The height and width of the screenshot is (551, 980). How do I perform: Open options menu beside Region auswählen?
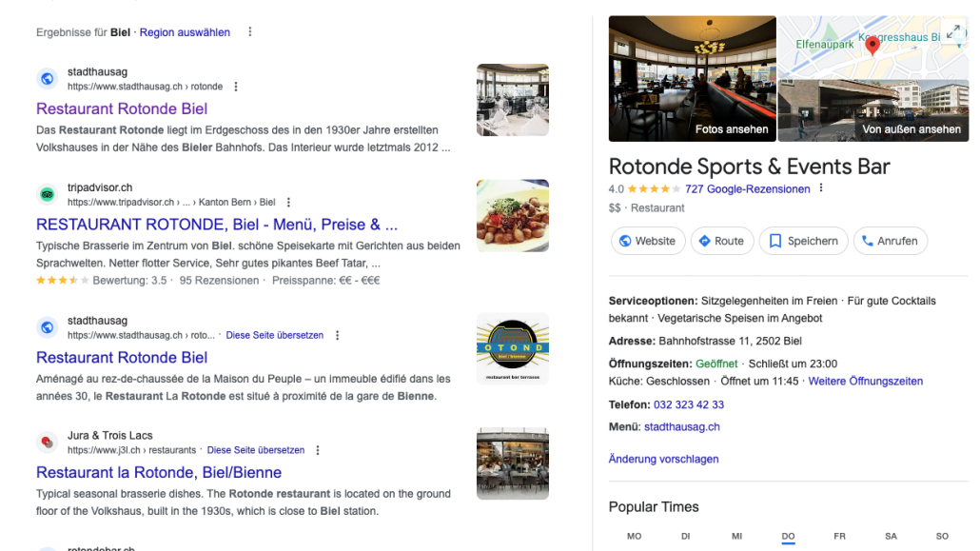tap(250, 32)
